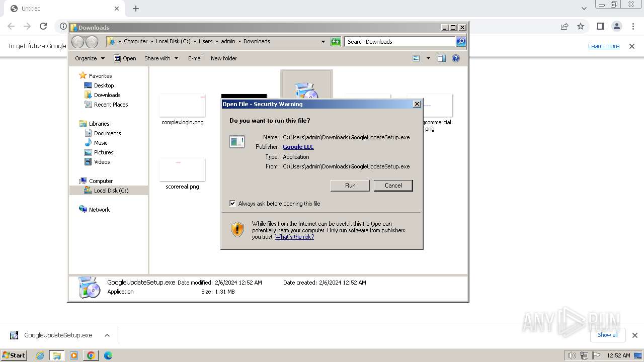Click Explorer forward navigation button
Viewport: 644px width, 362px height.
(x=92, y=42)
